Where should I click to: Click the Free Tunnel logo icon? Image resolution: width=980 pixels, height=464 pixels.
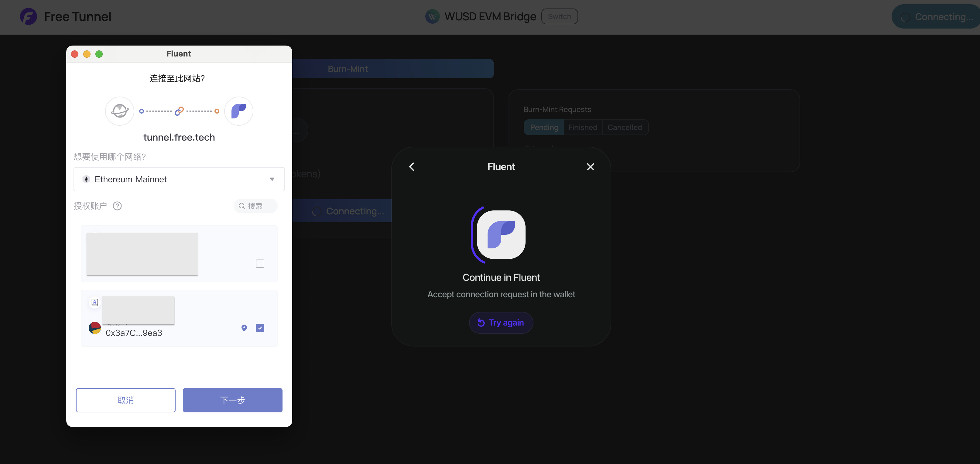click(x=29, y=17)
